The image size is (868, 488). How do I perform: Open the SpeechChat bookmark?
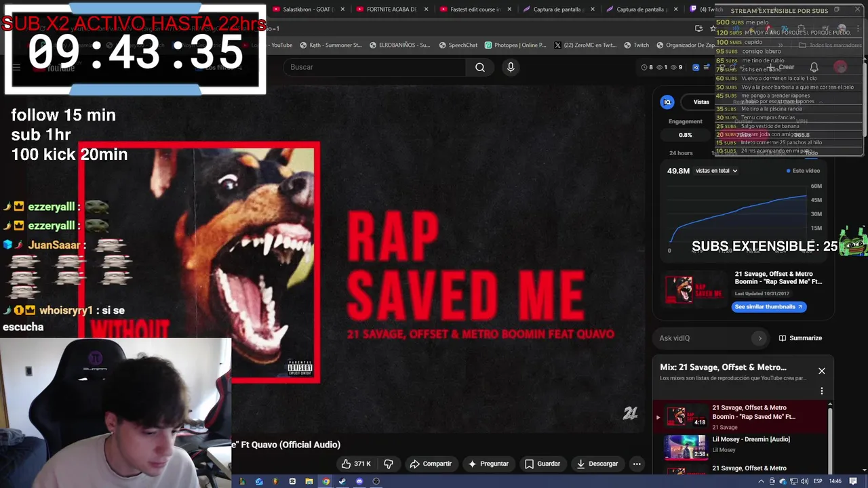coord(458,45)
